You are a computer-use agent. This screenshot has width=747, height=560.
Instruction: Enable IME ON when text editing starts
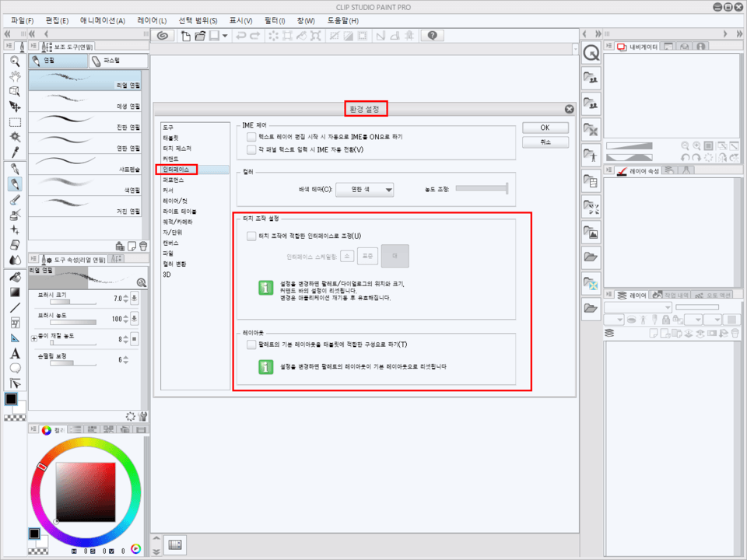[x=251, y=137]
